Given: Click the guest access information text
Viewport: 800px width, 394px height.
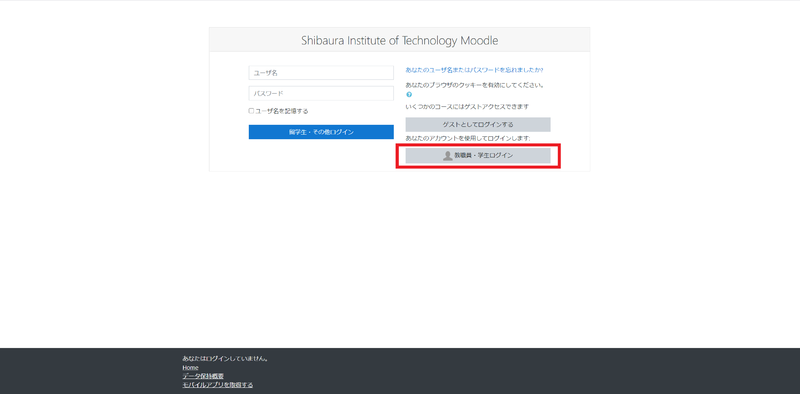Looking at the screenshot, I should 467,107.
